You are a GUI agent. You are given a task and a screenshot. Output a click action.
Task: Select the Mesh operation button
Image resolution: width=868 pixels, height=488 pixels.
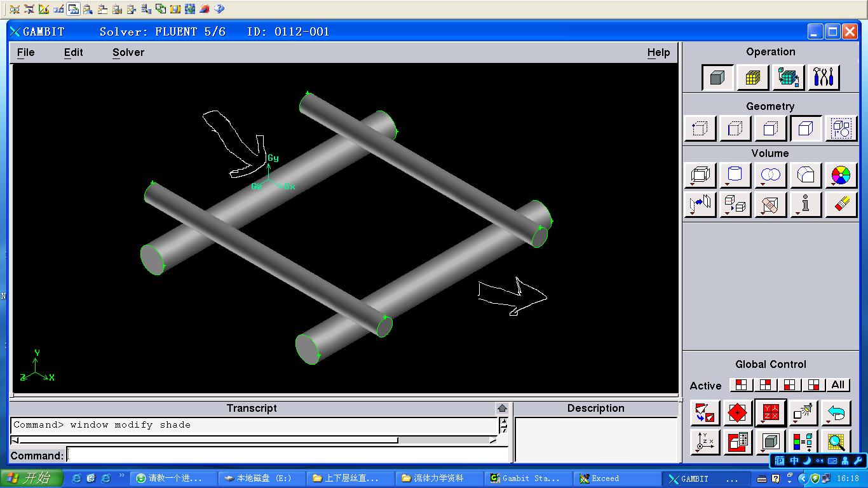752,78
